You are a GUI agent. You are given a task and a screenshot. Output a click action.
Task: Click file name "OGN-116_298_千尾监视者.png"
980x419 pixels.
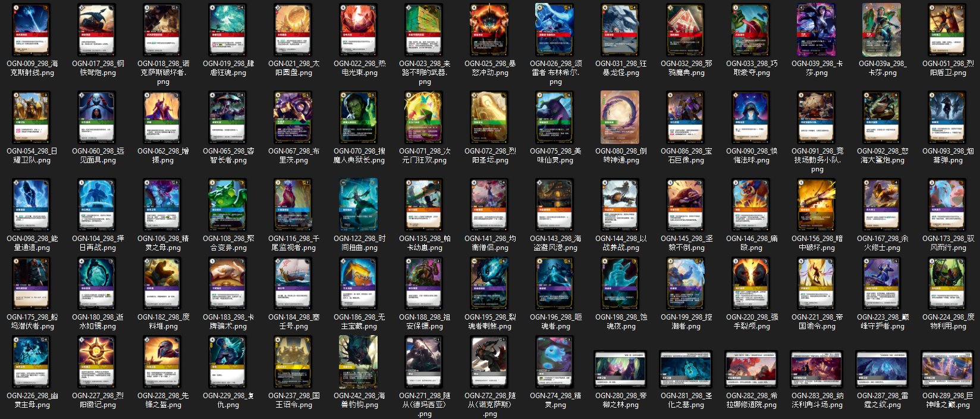click(x=294, y=243)
